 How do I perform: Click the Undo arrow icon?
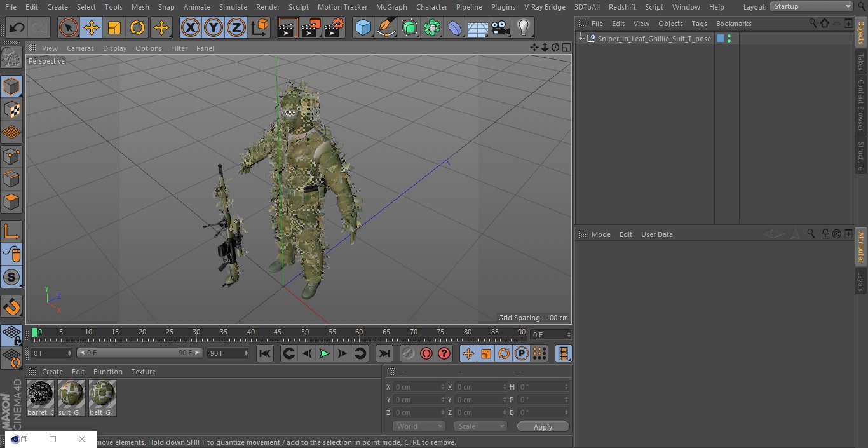pyautogui.click(x=17, y=28)
